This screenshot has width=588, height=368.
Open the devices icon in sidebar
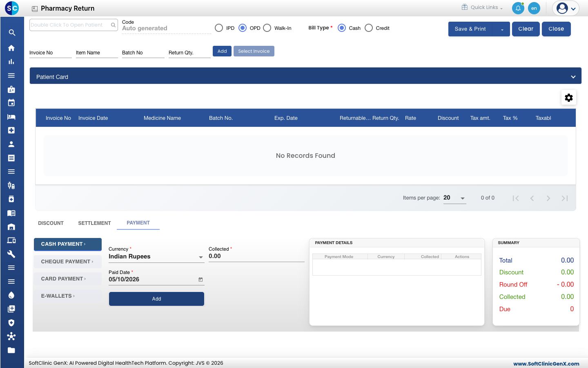click(x=11, y=240)
